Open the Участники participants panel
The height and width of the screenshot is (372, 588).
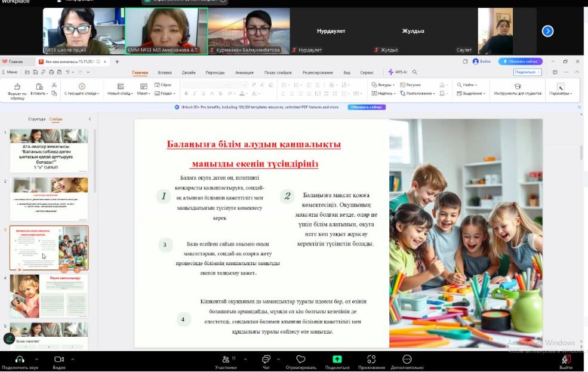click(226, 359)
